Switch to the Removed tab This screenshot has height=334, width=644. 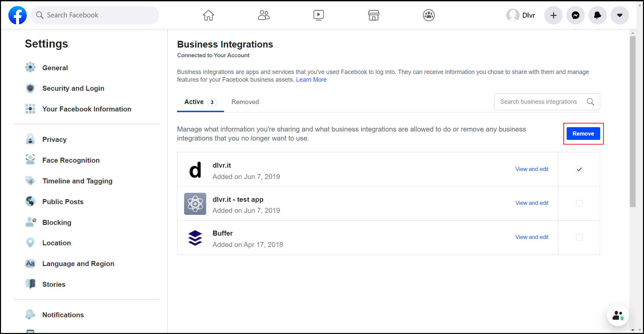click(245, 102)
